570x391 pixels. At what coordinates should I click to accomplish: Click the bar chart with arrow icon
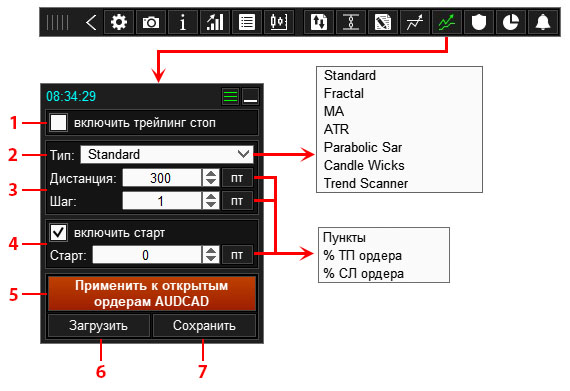click(x=215, y=22)
